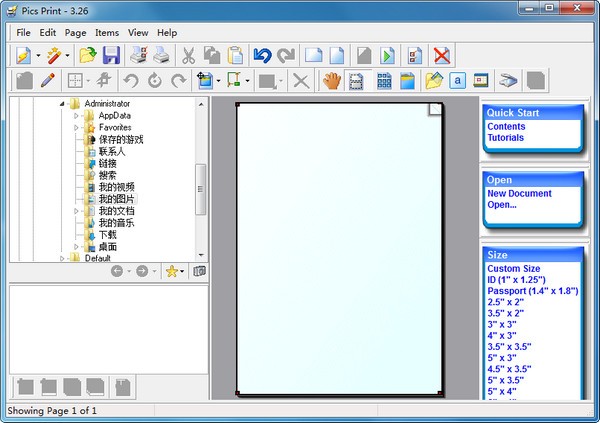Select the Cut scissors icon
This screenshot has height=423, width=600.
click(188, 55)
